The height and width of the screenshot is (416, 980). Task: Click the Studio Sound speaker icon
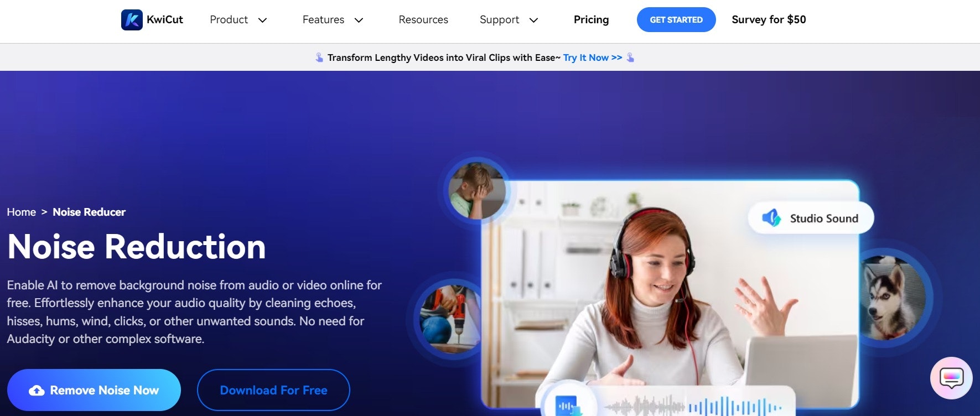coord(771,218)
